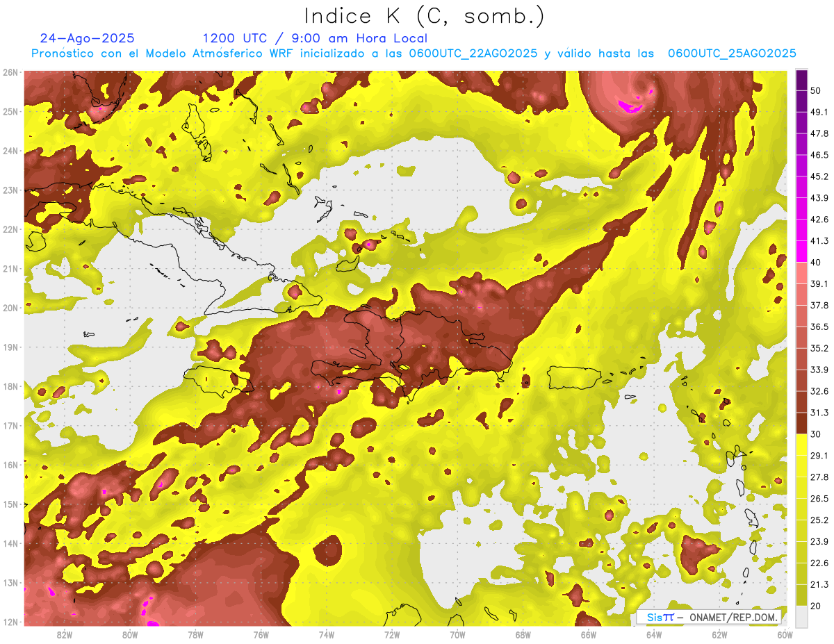Click the color scale value '29.1'

819,456
